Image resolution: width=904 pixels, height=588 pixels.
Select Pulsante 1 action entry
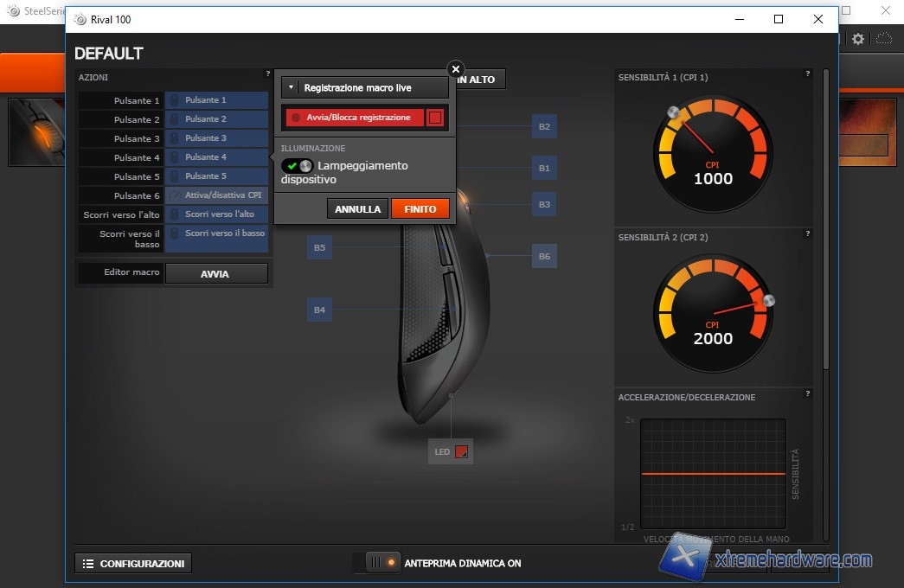tap(216, 100)
